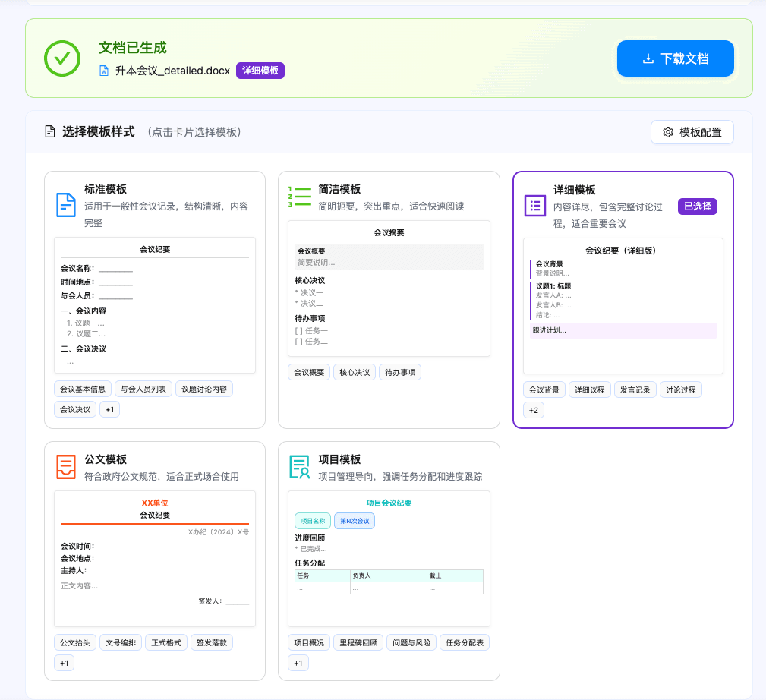Click the orange 公文模板 icon
The height and width of the screenshot is (700, 766).
pos(66,467)
